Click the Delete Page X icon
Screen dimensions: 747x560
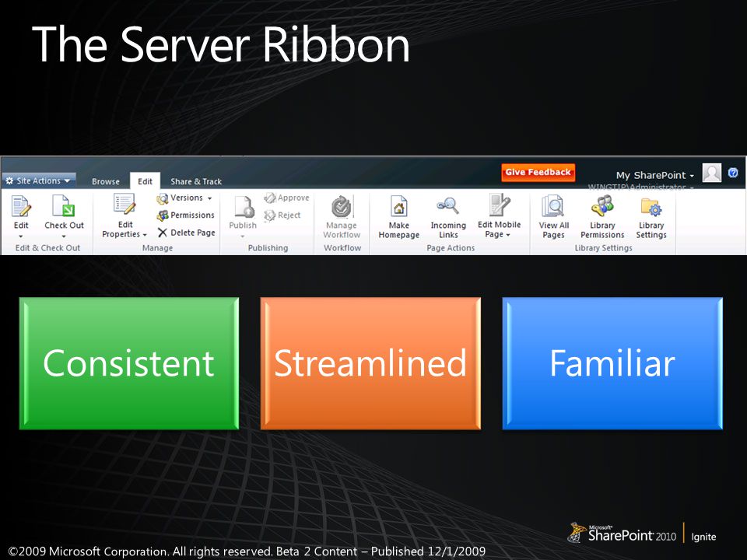[163, 233]
